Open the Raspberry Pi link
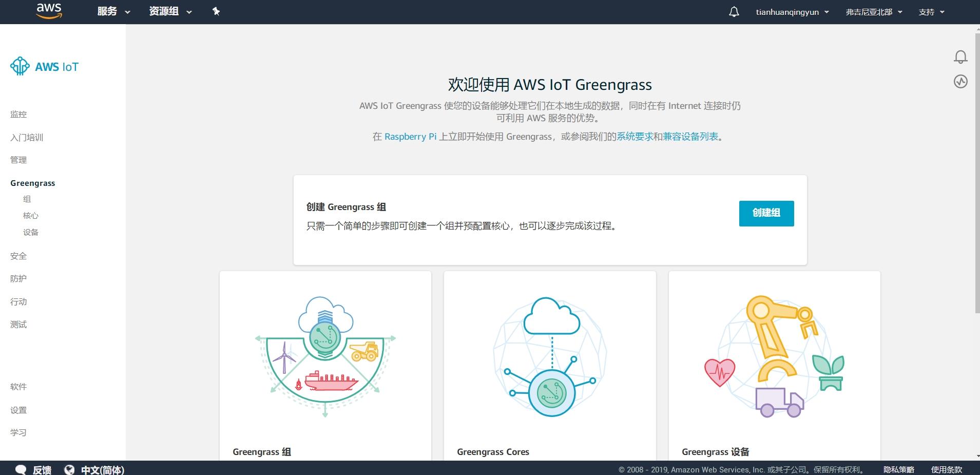 [x=409, y=137]
